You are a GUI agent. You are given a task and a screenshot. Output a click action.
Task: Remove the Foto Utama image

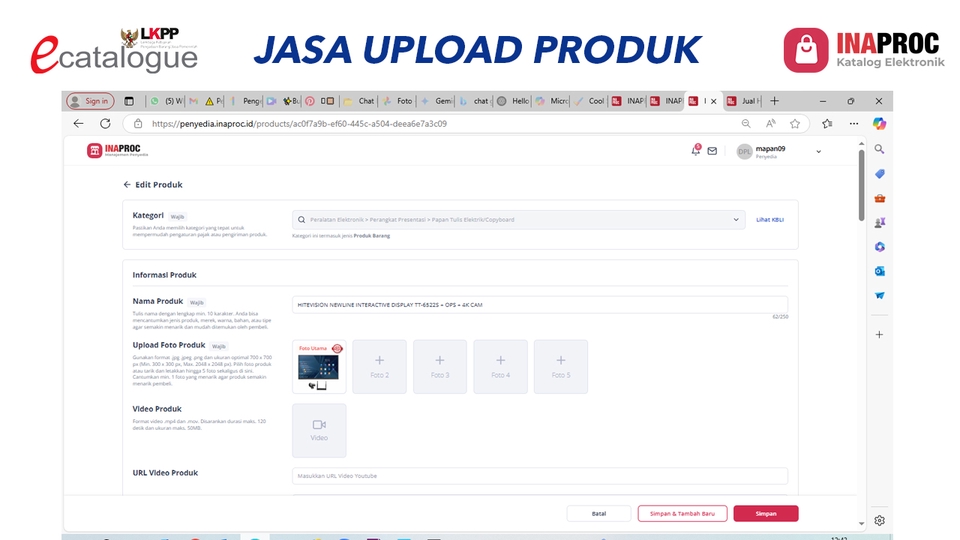337,348
